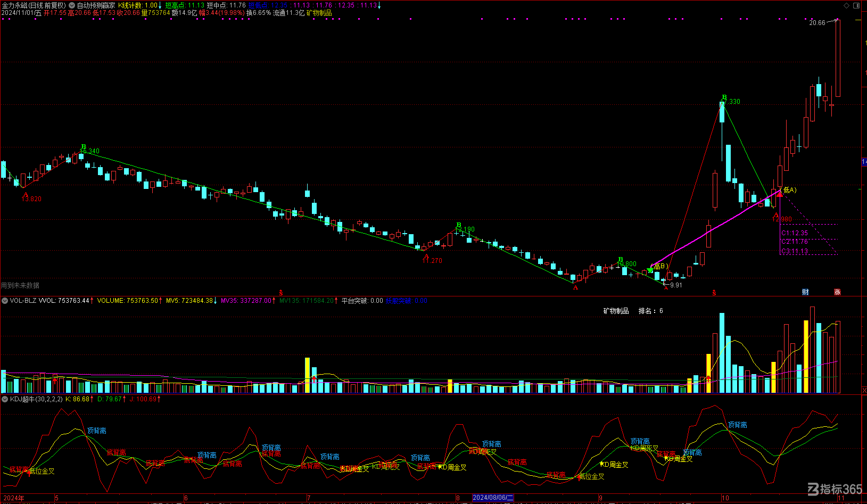Select the 金力永磁(日线.前复权) title

[x=34, y=5]
